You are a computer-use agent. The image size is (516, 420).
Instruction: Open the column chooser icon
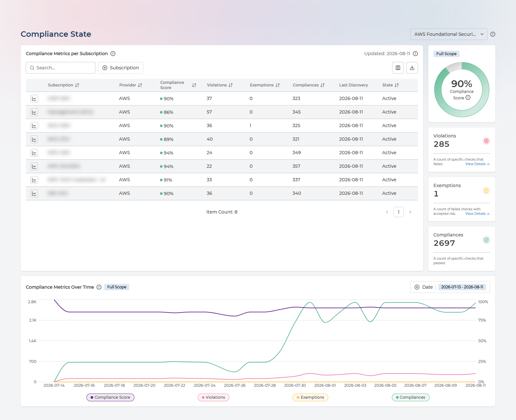(x=398, y=68)
